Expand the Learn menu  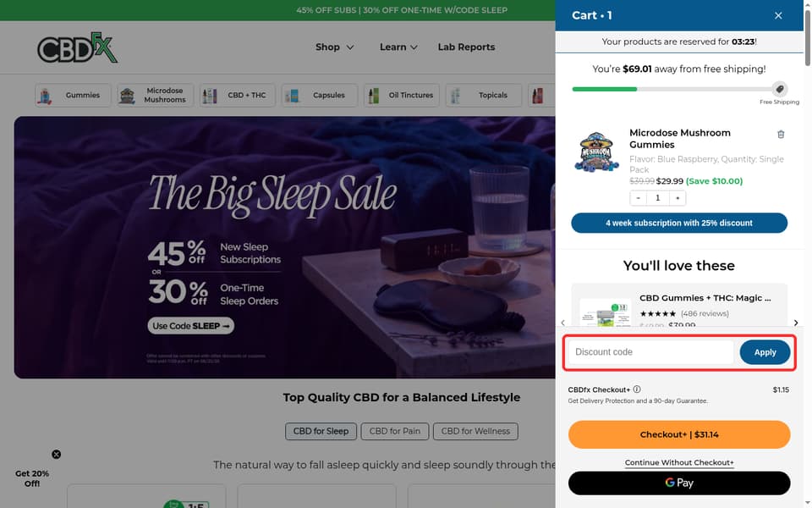coord(398,47)
